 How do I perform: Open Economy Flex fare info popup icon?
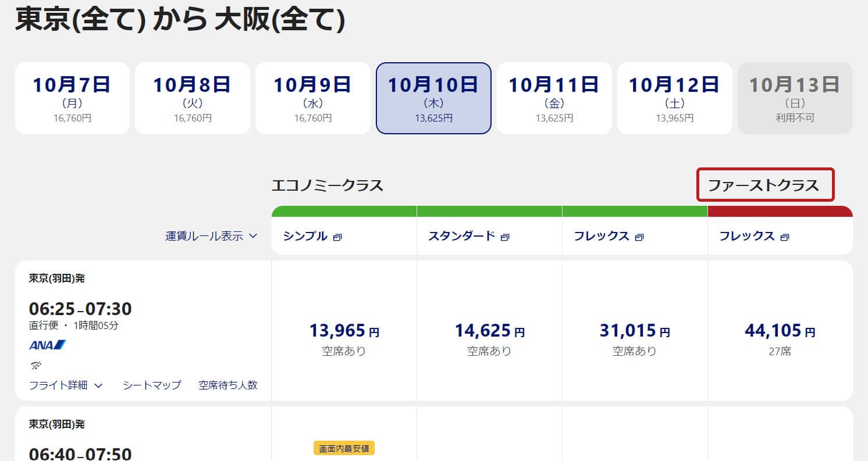(639, 237)
